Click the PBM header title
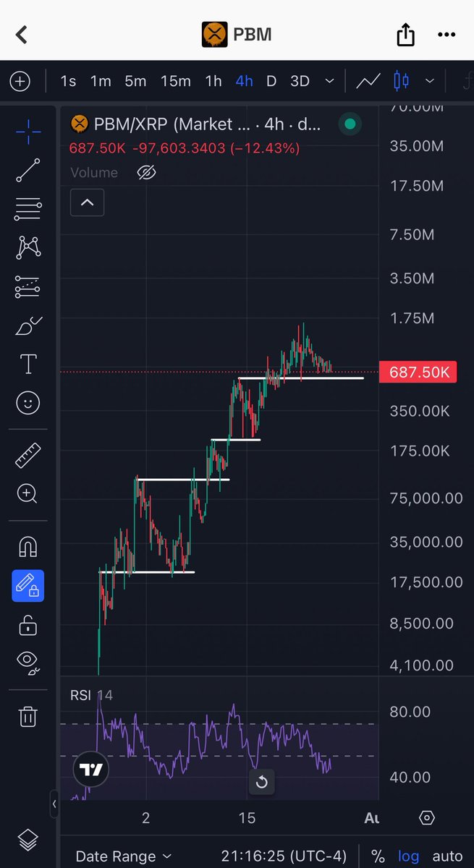The width and height of the screenshot is (474, 868). pyautogui.click(x=251, y=34)
